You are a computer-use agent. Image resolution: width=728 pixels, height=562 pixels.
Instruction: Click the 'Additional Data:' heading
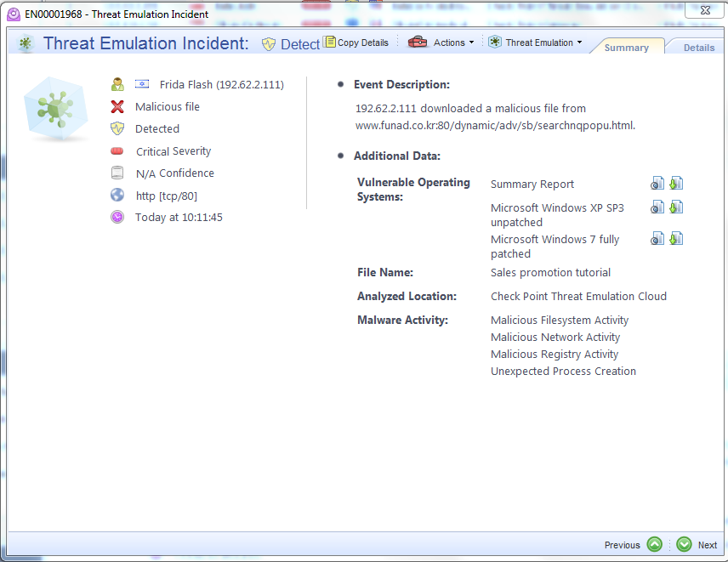pyautogui.click(x=397, y=156)
